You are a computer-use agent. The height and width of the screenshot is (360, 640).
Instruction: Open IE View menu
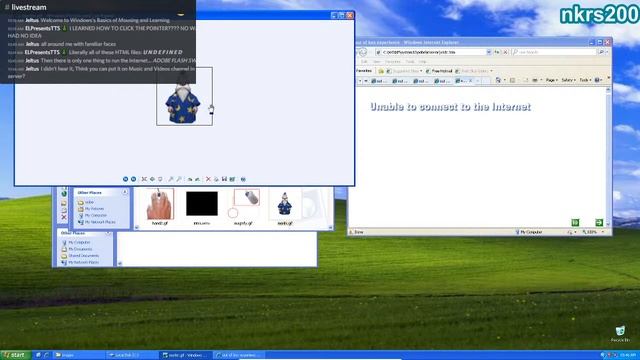pos(377,62)
